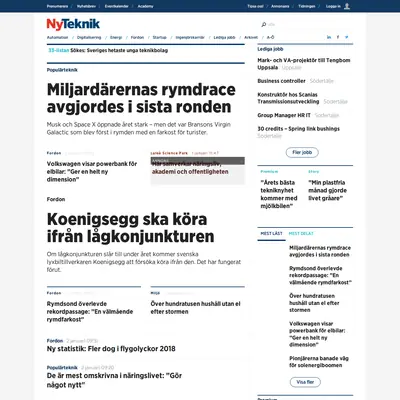The image size is (400, 400).
Task: Go to Energi section
Action: 116,37
